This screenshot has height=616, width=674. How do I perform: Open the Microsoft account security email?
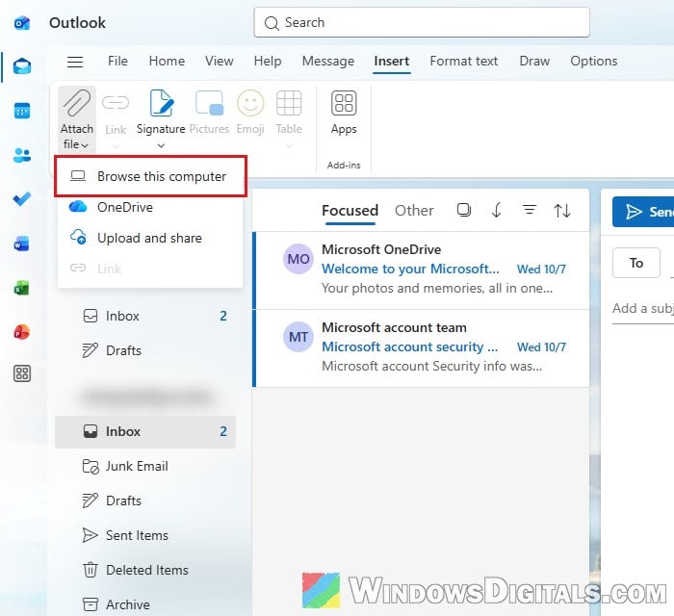(x=421, y=348)
